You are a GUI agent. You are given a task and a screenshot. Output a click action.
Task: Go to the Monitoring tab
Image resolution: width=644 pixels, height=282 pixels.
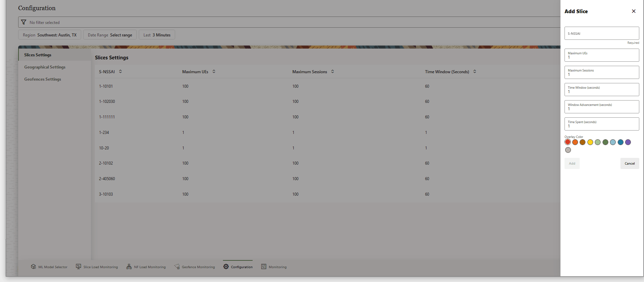274,267
